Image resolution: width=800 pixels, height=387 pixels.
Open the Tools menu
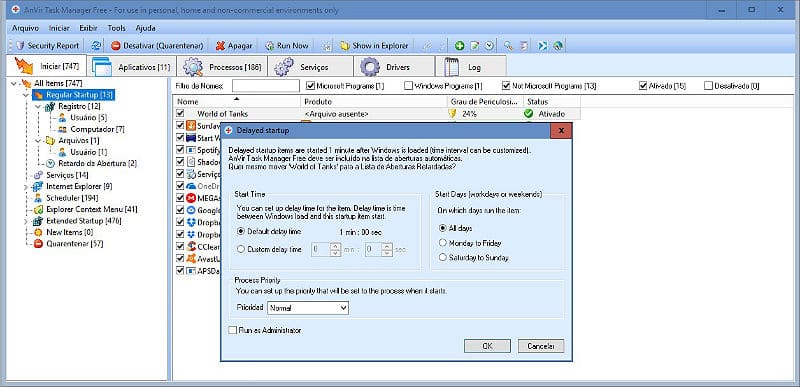click(117, 28)
